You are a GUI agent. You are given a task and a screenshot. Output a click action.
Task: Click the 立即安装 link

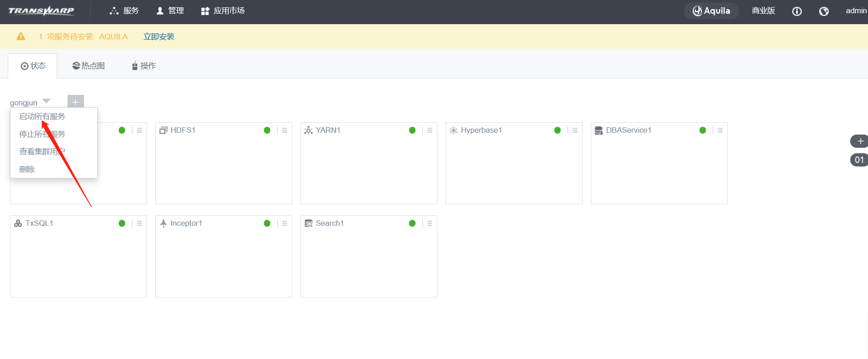coord(159,36)
